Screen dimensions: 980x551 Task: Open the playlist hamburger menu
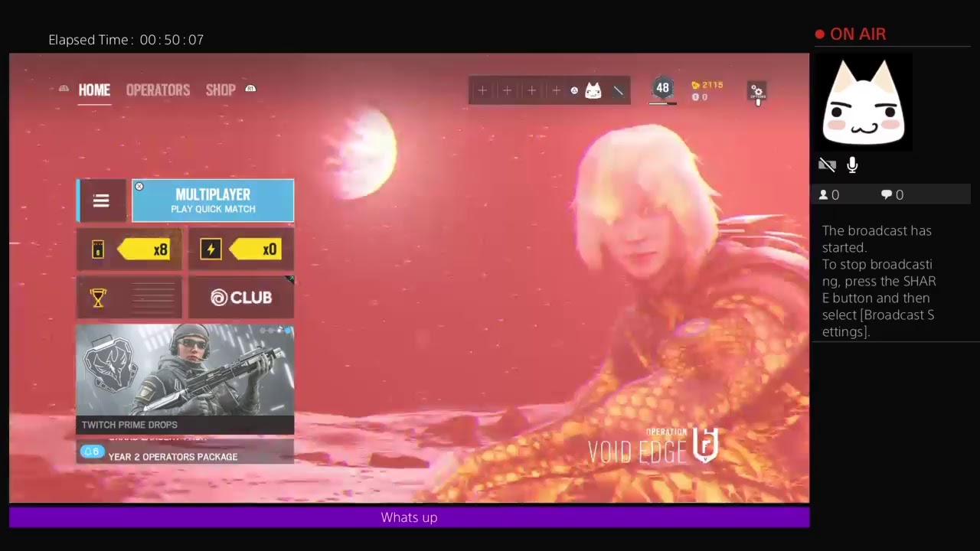click(x=101, y=201)
